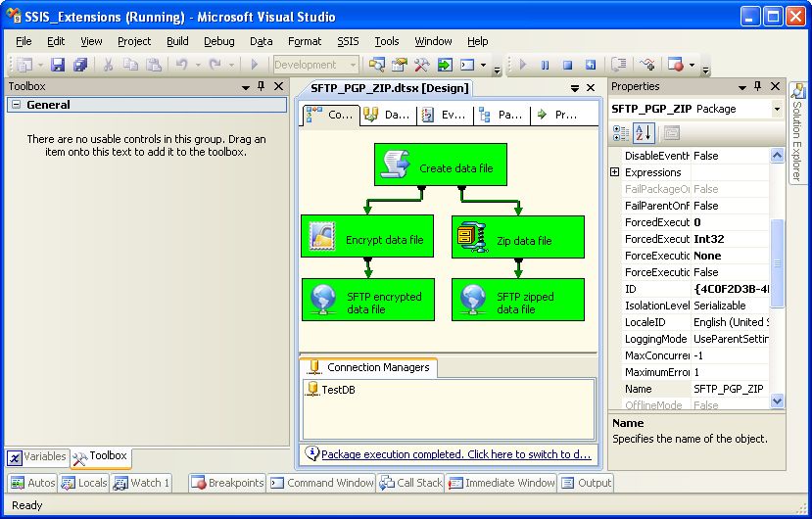Screen dimensions: 812x519
Task: Switch to the Control Flow tab
Action: pos(330,115)
